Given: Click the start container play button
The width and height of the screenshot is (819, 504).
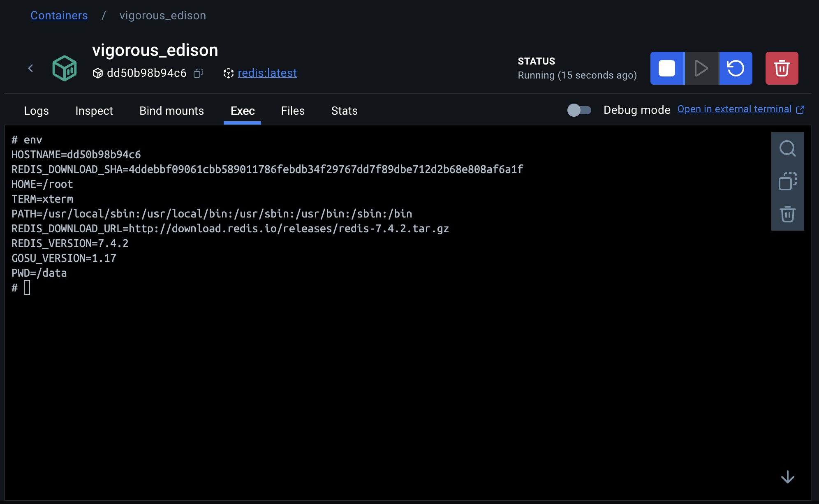Looking at the screenshot, I should 701,68.
